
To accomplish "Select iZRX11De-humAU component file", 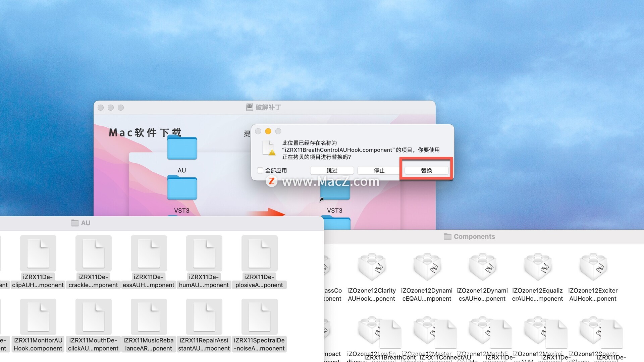I will [204, 253].
